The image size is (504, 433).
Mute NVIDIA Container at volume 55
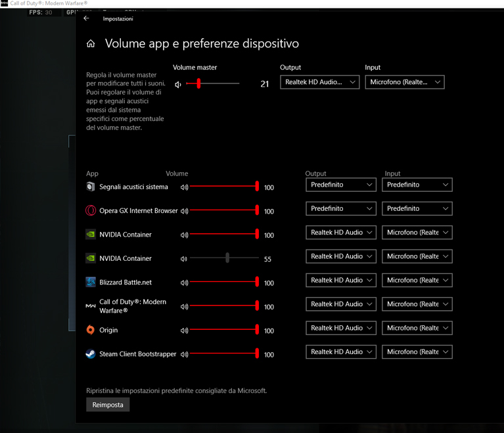click(x=183, y=259)
